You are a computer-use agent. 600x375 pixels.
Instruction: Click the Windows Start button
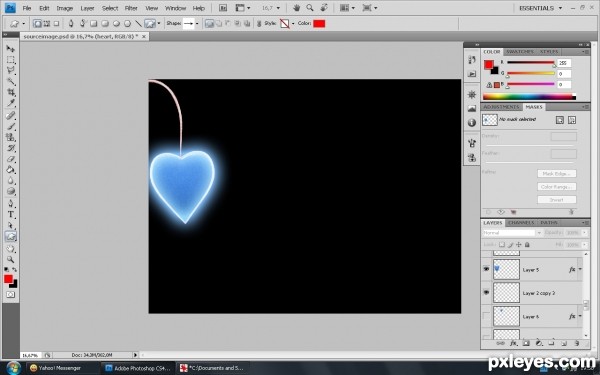[x=13, y=368]
